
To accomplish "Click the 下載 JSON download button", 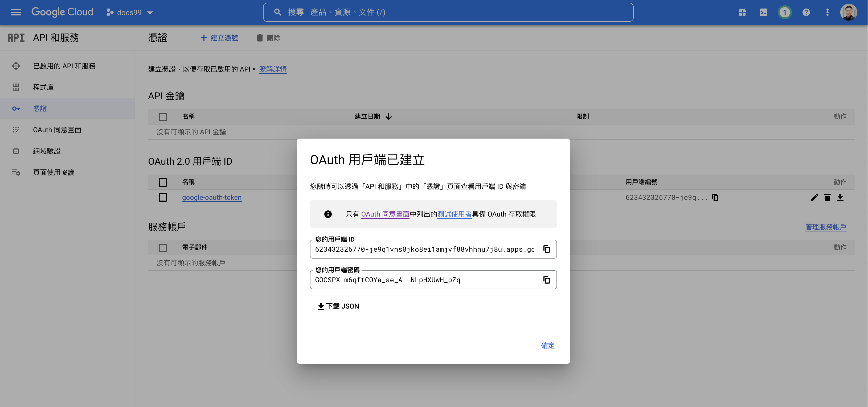I will pos(338,306).
